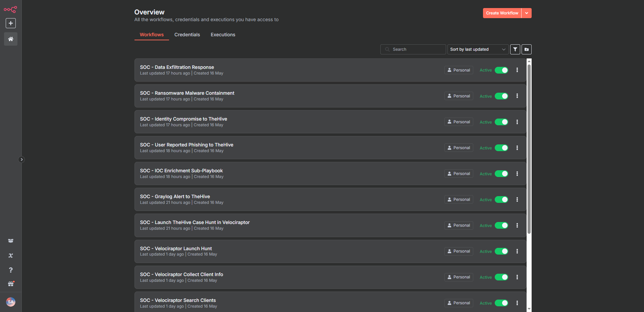Open options menu for Data Exfiltration Response

tap(517, 70)
